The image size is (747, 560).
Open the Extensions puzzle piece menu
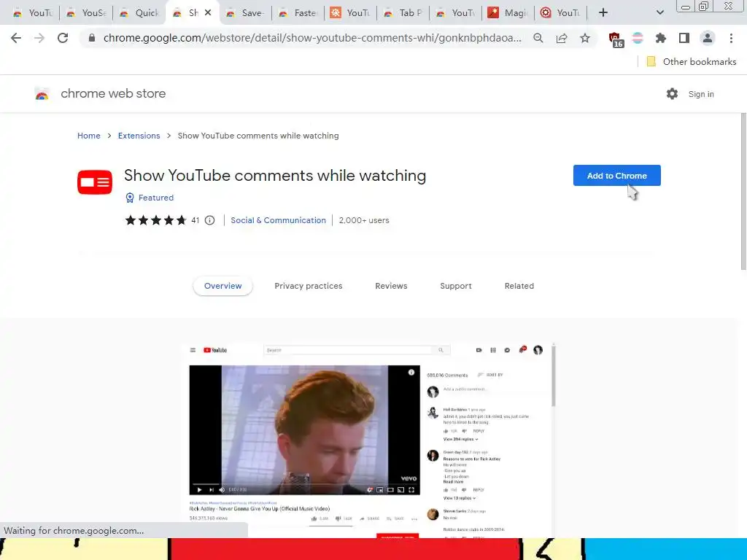click(661, 38)
